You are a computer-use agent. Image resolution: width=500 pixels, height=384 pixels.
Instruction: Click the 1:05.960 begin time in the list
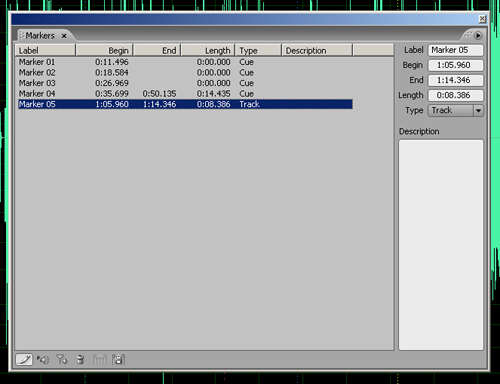tap(112, 104)
